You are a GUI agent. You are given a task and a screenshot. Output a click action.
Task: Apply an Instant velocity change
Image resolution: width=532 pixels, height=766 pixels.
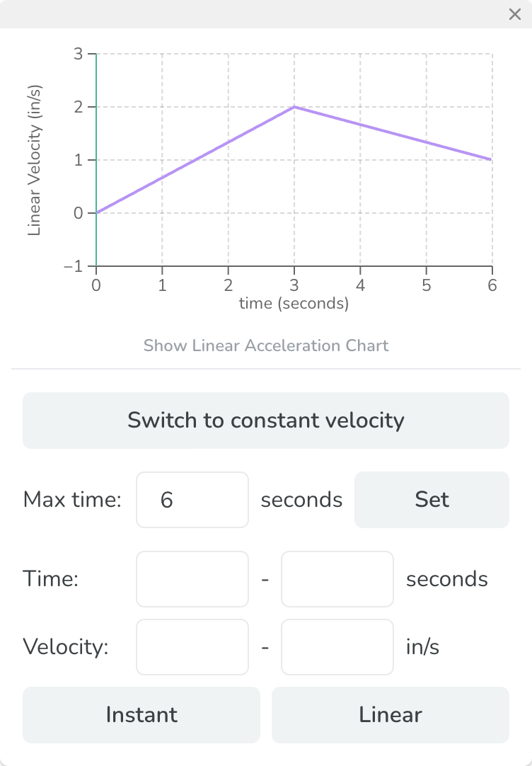point(141,715)
